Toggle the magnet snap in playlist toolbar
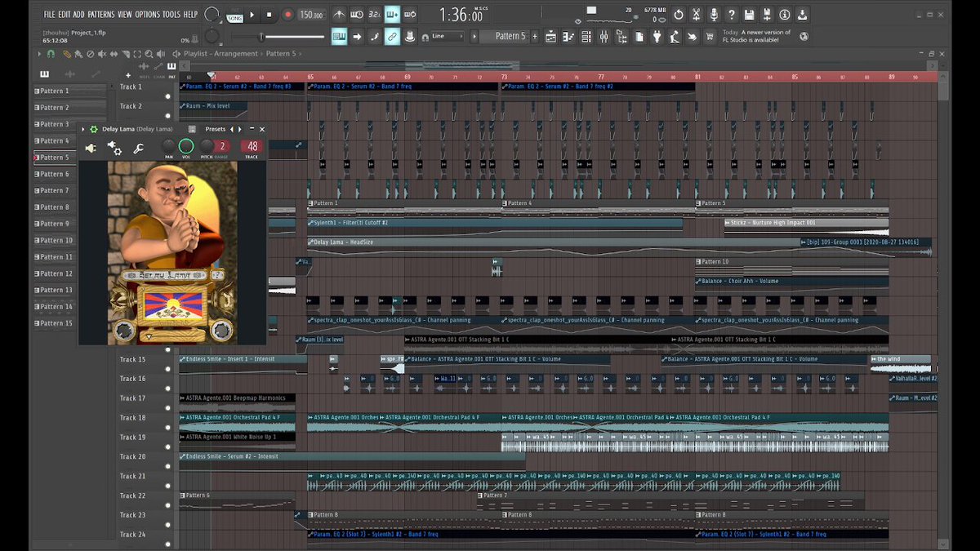Viewport: 980px width, 551px height. tap(51, 54)
